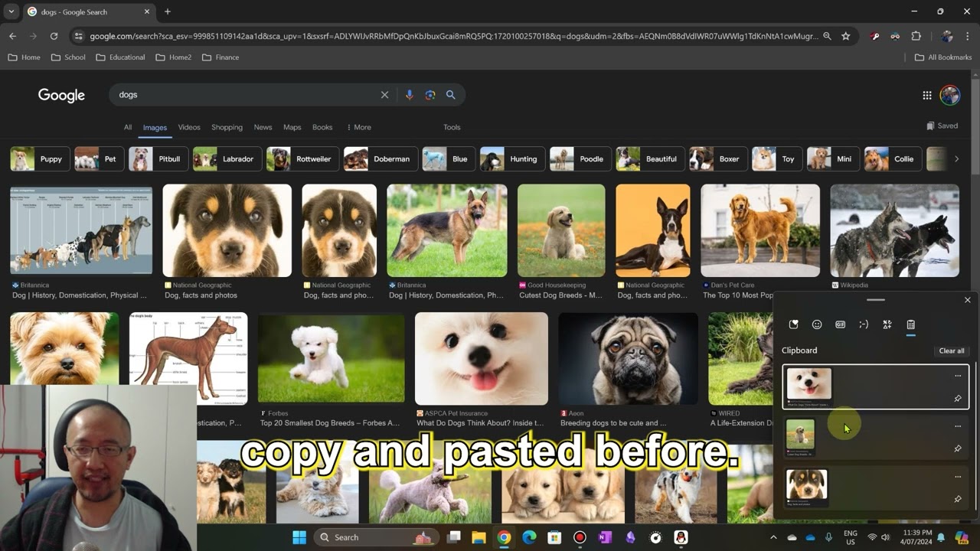Pin the golden puppy clipboard item
This screenshot has width=980, height=551.
(x=958, y=448)
